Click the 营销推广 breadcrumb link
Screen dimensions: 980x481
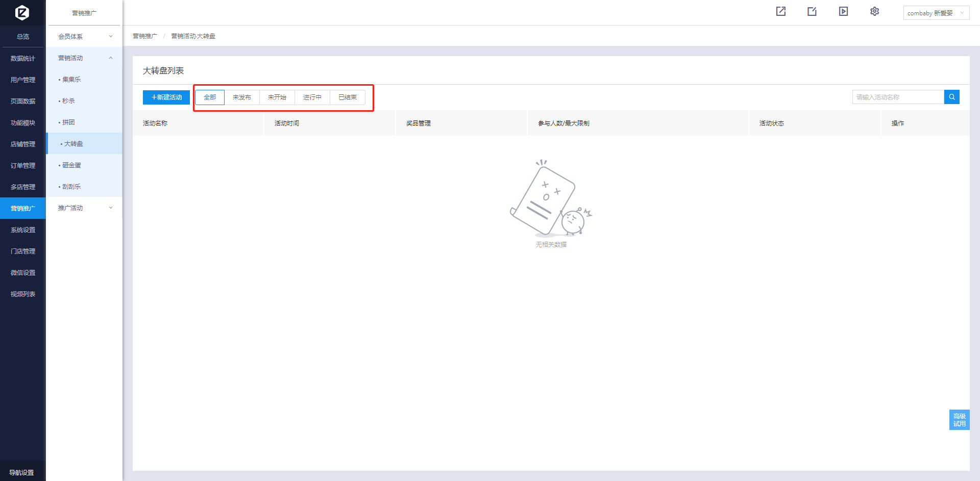point(145,36)
